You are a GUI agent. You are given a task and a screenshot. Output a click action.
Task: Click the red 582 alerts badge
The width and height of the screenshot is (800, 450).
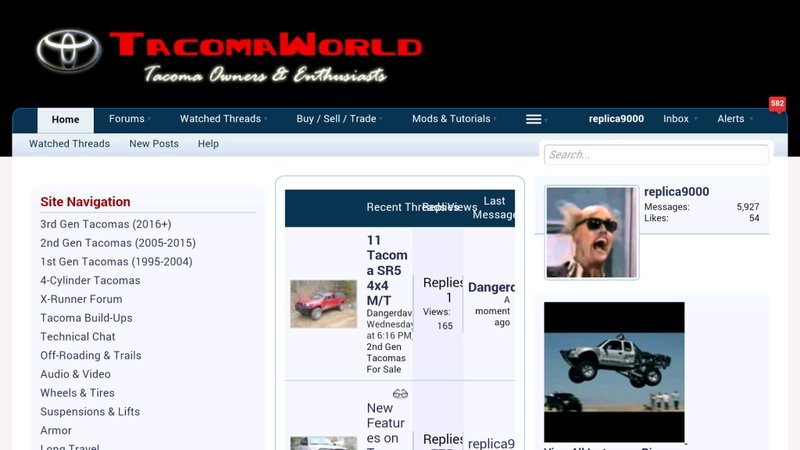point(777,104)
